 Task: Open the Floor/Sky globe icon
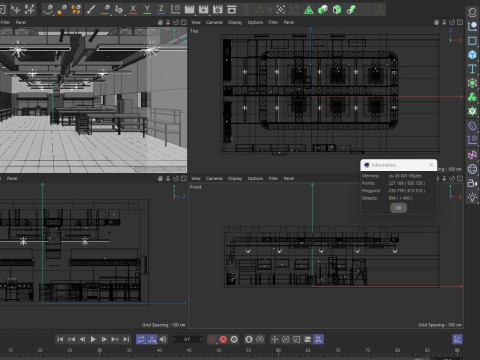[472, 169]
